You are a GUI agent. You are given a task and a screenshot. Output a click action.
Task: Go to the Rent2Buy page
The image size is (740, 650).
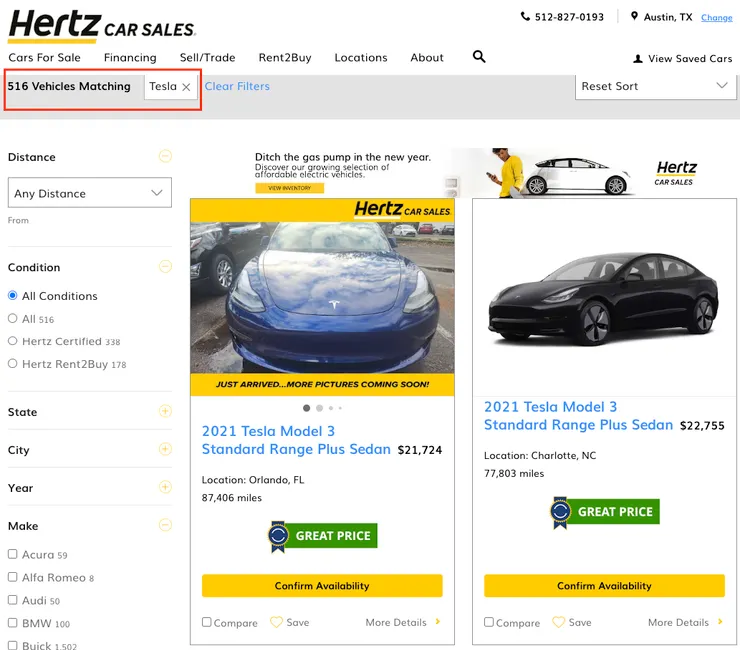tap(285, 58)
